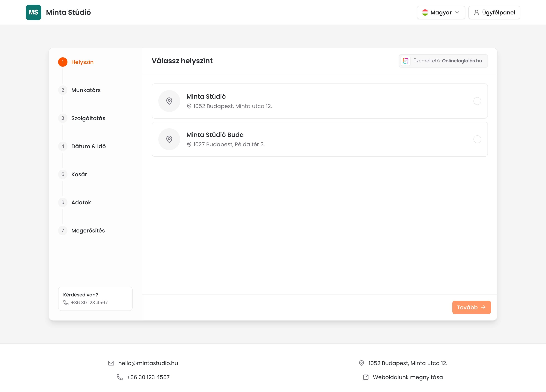Viewport: 546px width, 392px height.
Task: Open the Üzemeltető: Onlinefoglalás.hu badge
Action: tap(443, 61)
